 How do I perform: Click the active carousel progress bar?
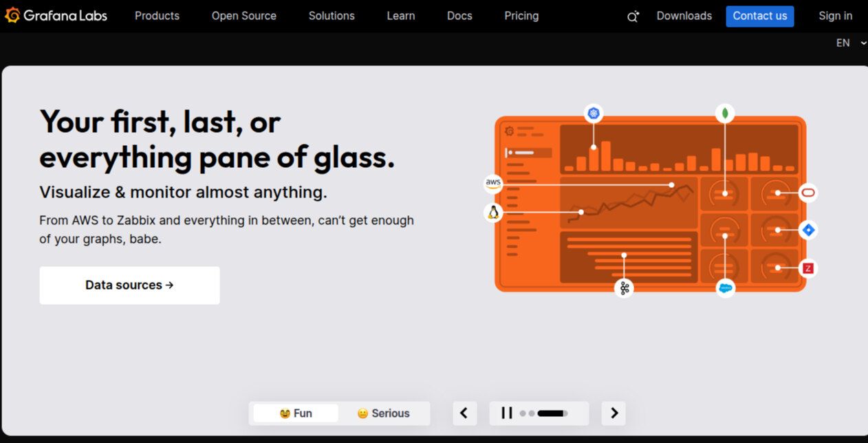[x=552, y=413]
